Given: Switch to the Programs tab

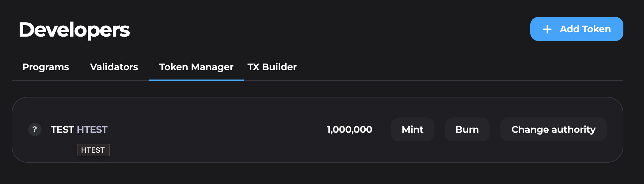Looking at the screenshot, I should 46,67.
